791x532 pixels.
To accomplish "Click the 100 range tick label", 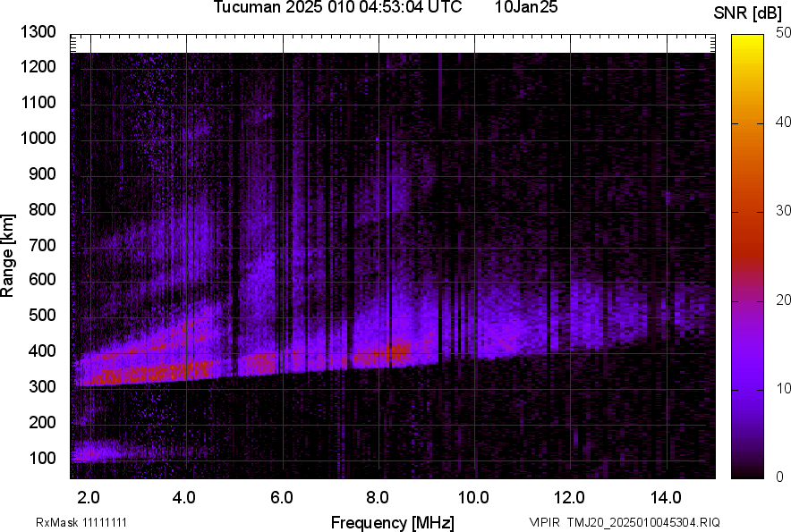I will [x=43, y=458].
